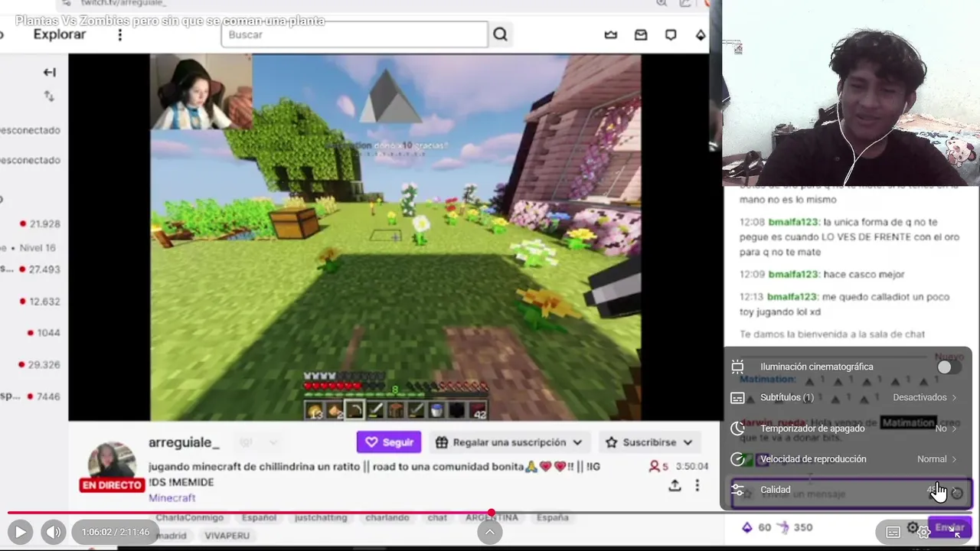Click the CharlaConmigo tag
The width and height of the screenshot is (980, 551).
(x=189, y=517)
